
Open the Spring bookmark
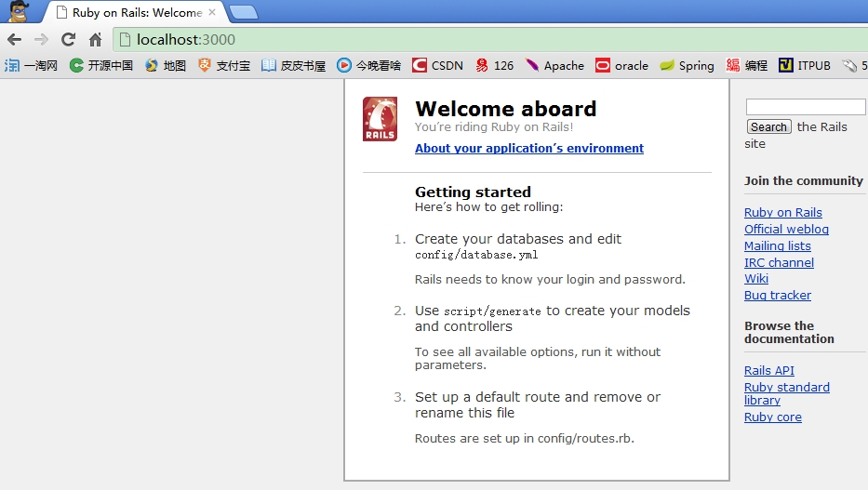687,66
